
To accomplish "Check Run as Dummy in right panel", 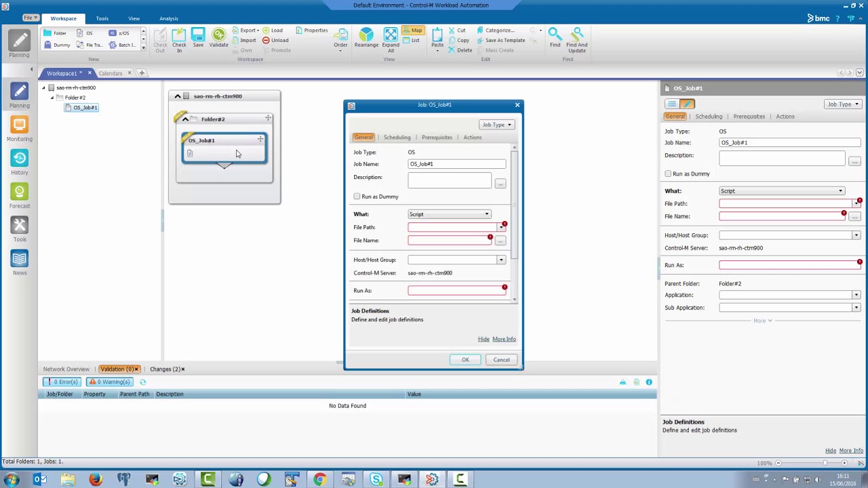I will [668, 174].
